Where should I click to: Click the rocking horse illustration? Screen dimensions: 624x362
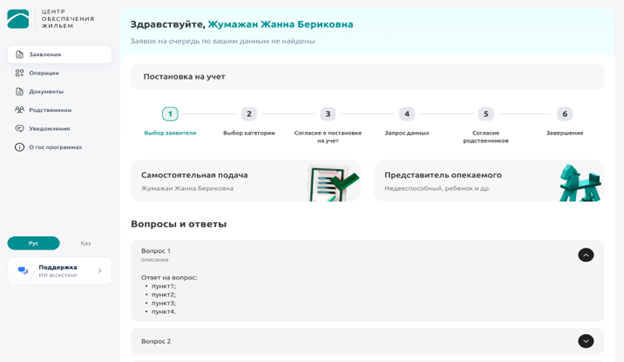[580, 183]
